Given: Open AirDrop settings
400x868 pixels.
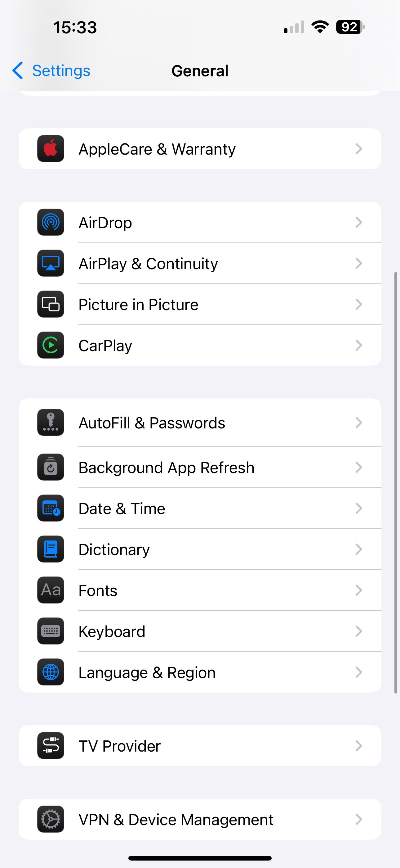Looking at the screenshot, I should pyautogui.click(x=200, y=222).
